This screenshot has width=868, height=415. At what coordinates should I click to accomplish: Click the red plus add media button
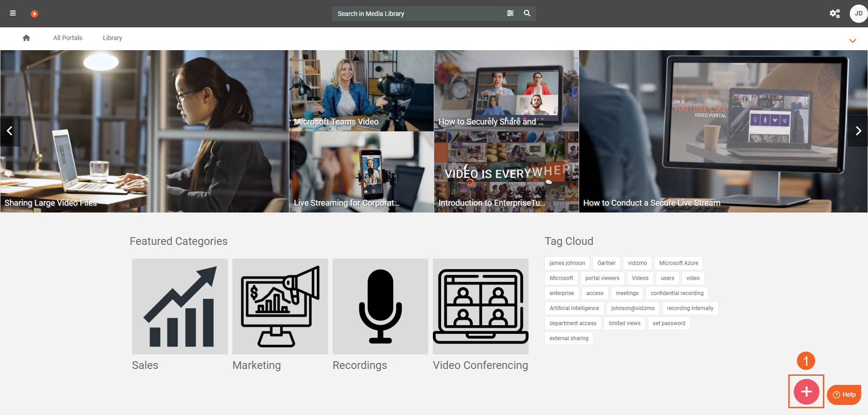coord(806,391)
